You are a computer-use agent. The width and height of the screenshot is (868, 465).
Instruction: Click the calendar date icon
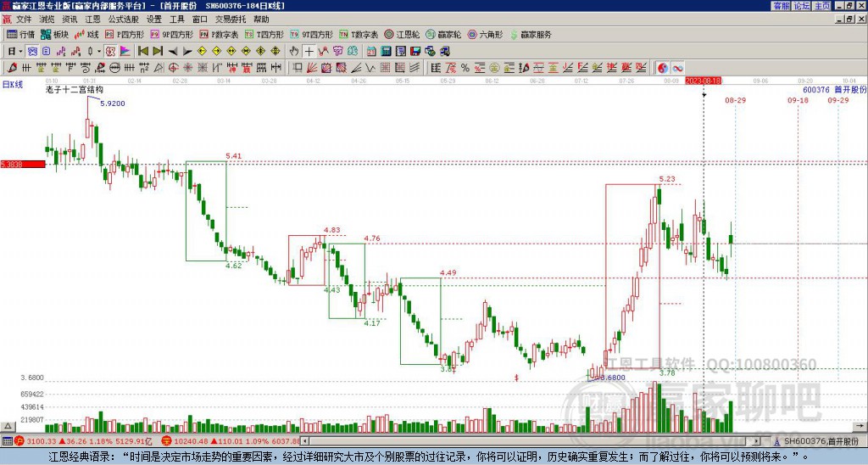click(371, 52)
